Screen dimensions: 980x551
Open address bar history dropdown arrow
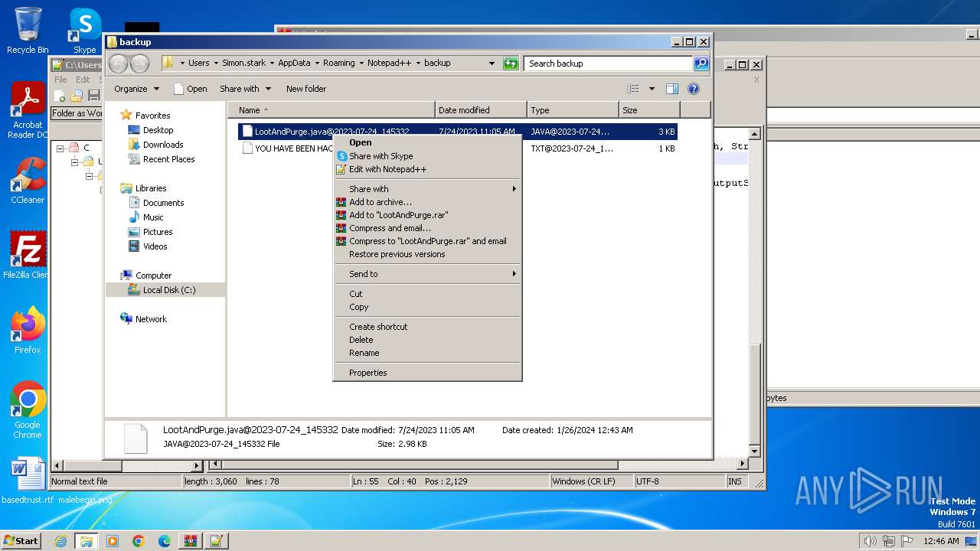click(x=492, y=64)
